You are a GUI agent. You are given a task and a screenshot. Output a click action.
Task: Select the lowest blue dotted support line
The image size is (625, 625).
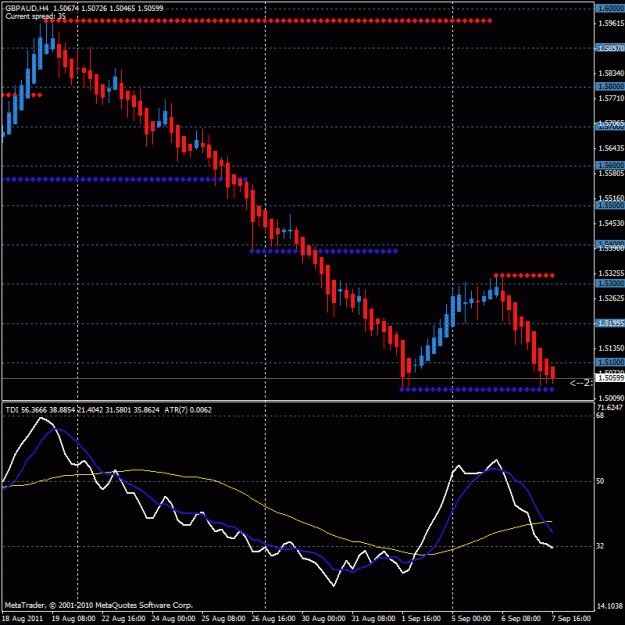477,389
